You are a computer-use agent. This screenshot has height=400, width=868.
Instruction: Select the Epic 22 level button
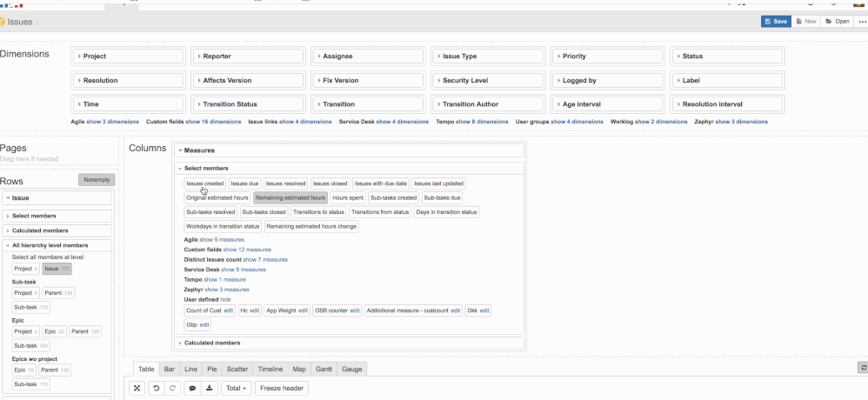point(54,331)
